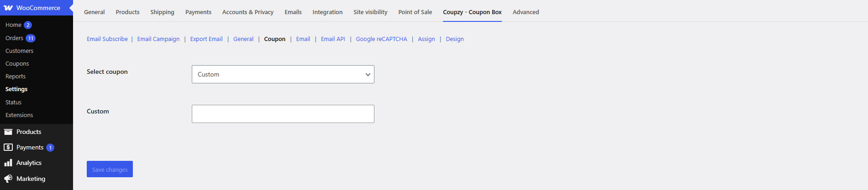Click the Save changes button
This screenshot has width=868, height=190.
[x=110, y=169]
